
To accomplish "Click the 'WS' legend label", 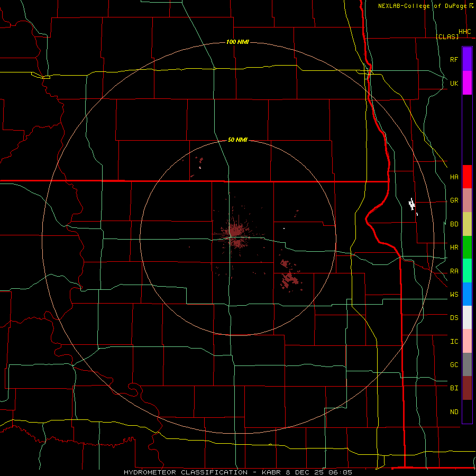I will [454, 295].
